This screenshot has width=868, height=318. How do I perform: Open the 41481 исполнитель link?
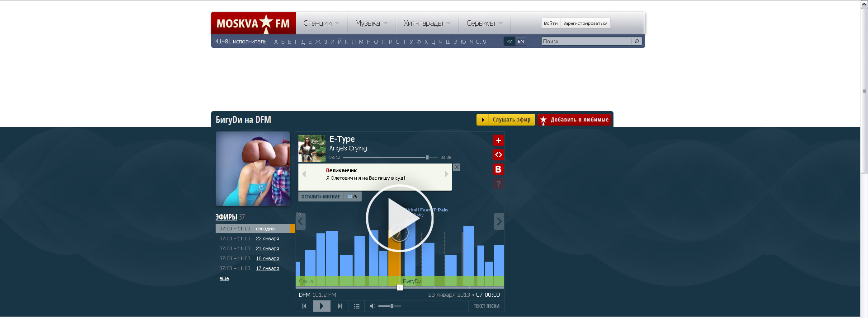pos(241,42)
